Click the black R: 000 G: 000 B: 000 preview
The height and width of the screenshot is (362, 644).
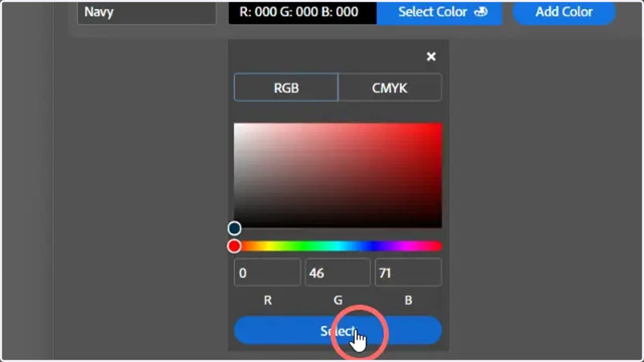(x=303, y=12)
